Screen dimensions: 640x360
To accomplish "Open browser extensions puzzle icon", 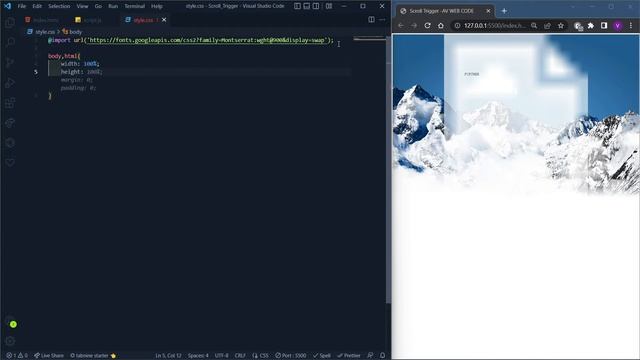I will [x=591, y=25].
